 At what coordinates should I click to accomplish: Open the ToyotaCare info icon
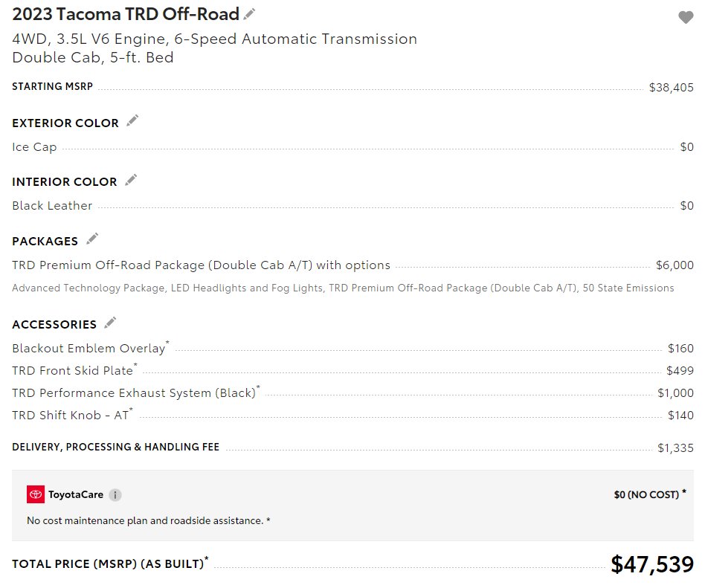(115, 495)
